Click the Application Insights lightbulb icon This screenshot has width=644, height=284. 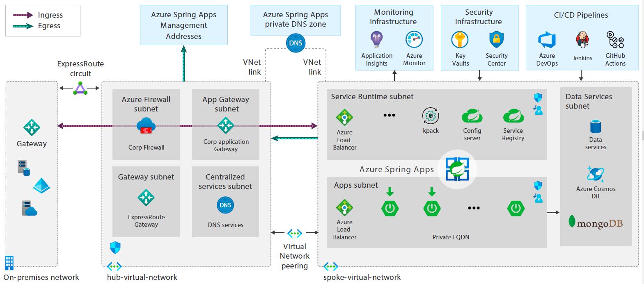[x=376, y=40]
